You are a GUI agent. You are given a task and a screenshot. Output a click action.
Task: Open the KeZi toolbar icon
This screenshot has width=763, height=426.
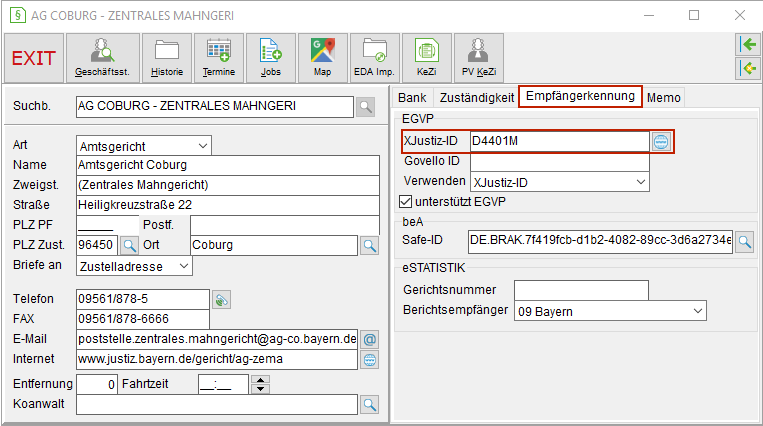(427, 58)
